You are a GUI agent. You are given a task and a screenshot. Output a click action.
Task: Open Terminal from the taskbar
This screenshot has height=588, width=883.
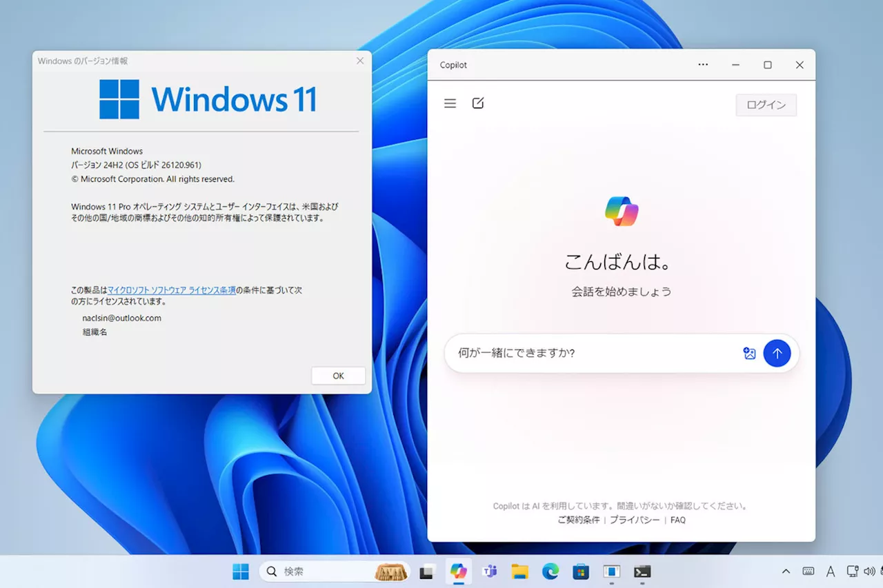point(642,571)
